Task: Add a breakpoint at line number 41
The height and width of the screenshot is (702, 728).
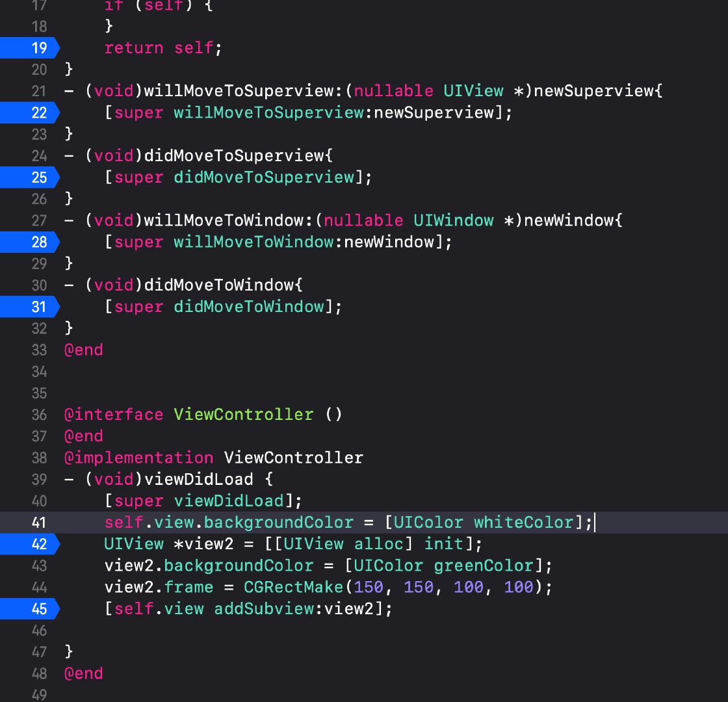Action: coord(39,523)
